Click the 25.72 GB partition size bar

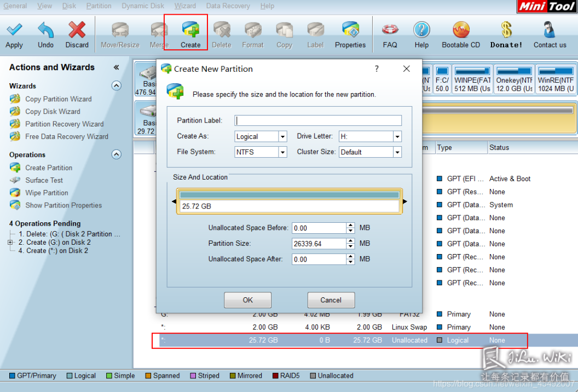(x=289, y=201)
